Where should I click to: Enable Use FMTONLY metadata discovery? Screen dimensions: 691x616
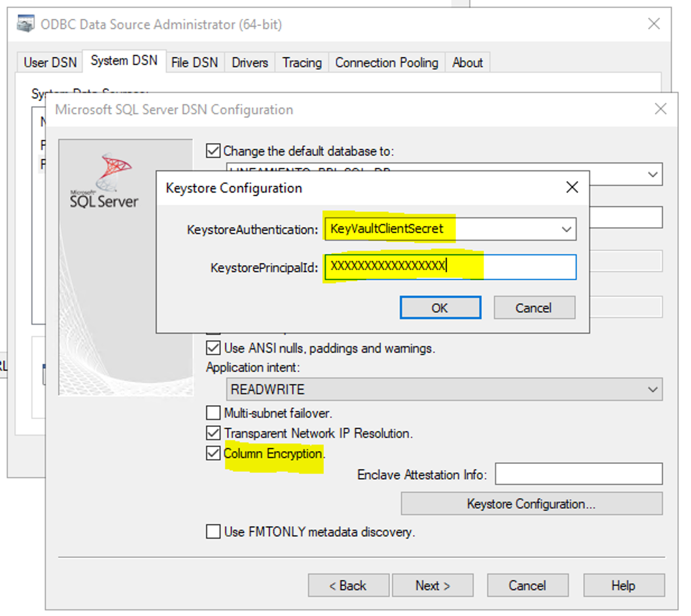(213, 531)
